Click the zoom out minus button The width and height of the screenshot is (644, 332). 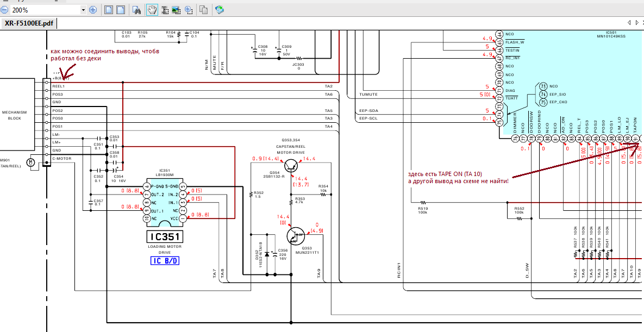pyautogui.click(x=4, y=10)
